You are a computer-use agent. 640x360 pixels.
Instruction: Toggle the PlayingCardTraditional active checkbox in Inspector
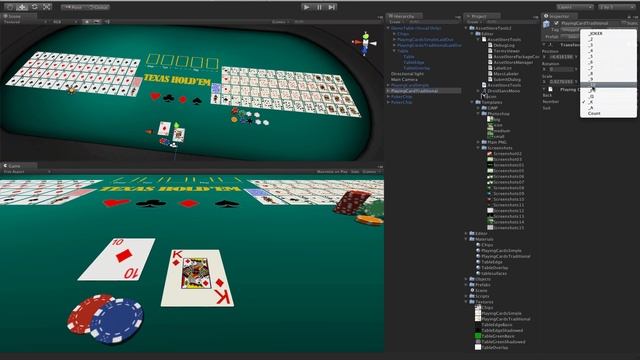[x=556, y=24]
